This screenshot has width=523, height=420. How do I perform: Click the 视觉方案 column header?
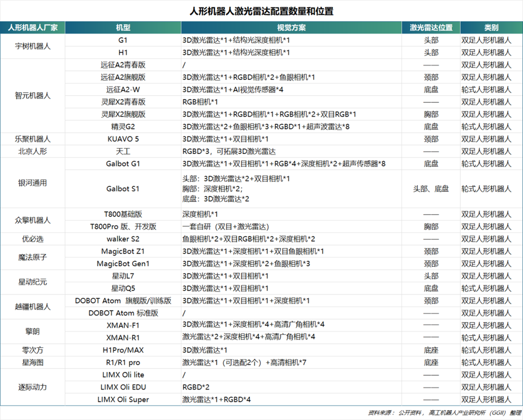click(292, 28)
